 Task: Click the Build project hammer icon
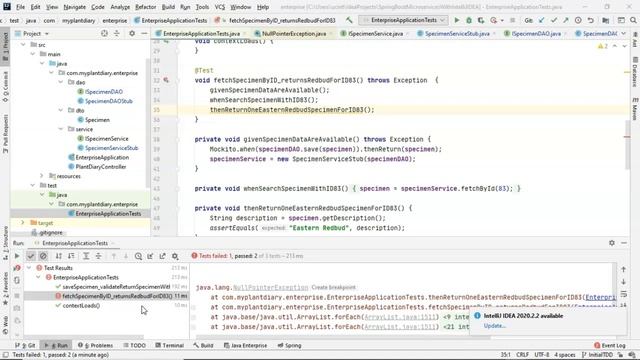coord(349,20)
